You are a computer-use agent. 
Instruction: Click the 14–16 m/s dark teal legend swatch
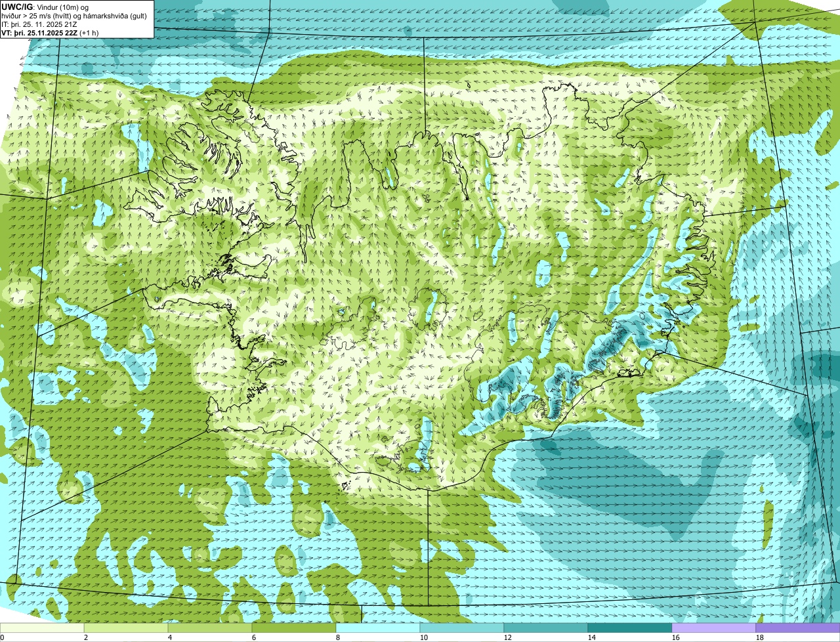tap(630, 628)
